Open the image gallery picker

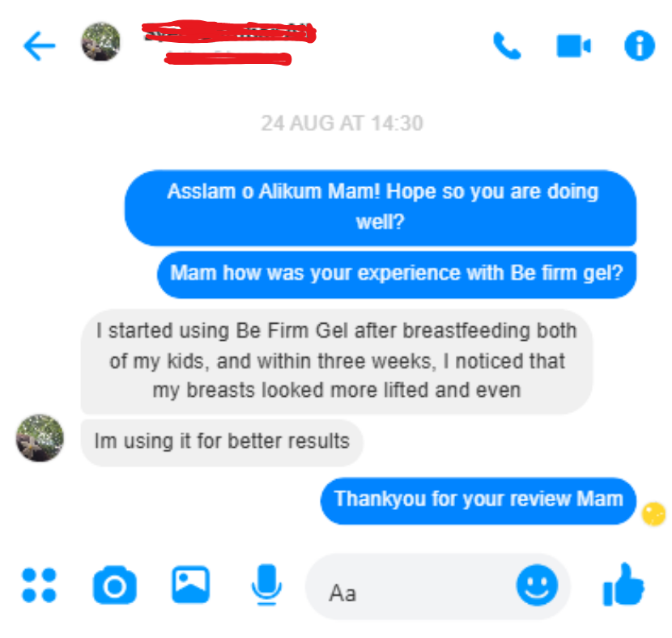pyautogui.click(x=191, y=585)
